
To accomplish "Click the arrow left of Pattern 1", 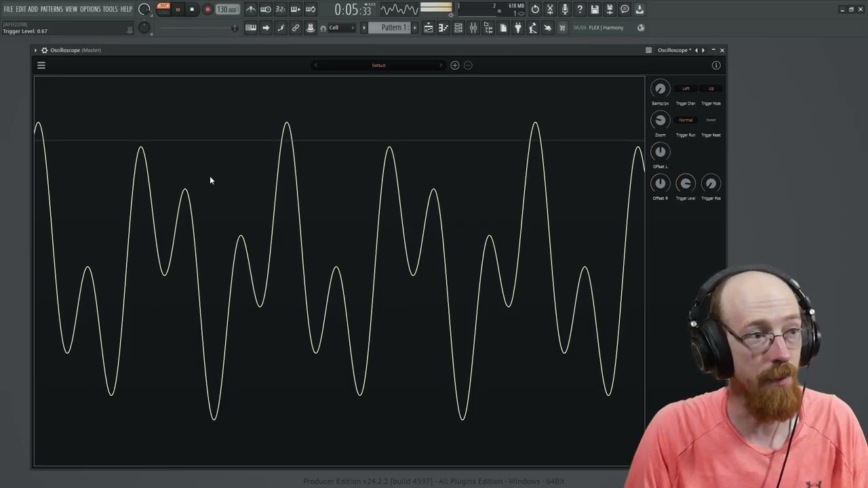I will tap(364, 28).
